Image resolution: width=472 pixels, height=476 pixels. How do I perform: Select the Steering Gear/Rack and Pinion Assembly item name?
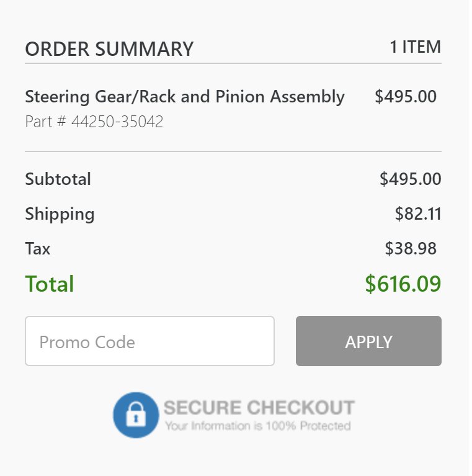coord(185,97)
